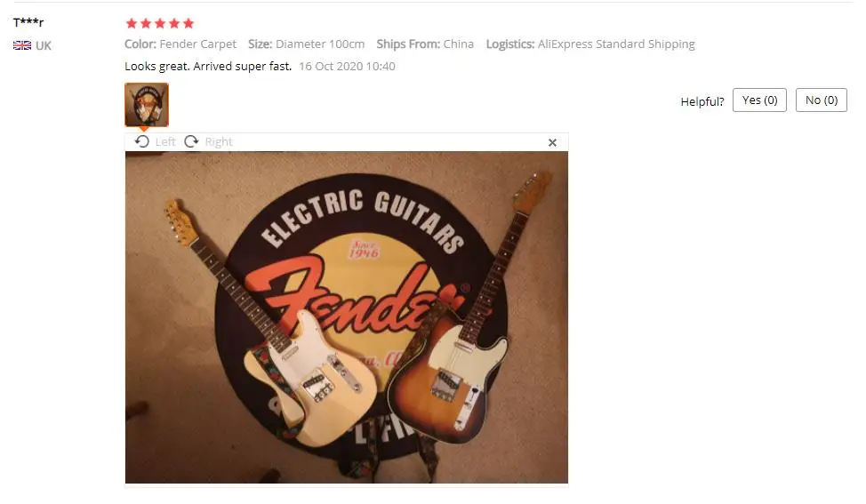This screenshot has height=504, width=866.
Task: Mark review helpful with Yes (0)
Action: tap(759, 100)
